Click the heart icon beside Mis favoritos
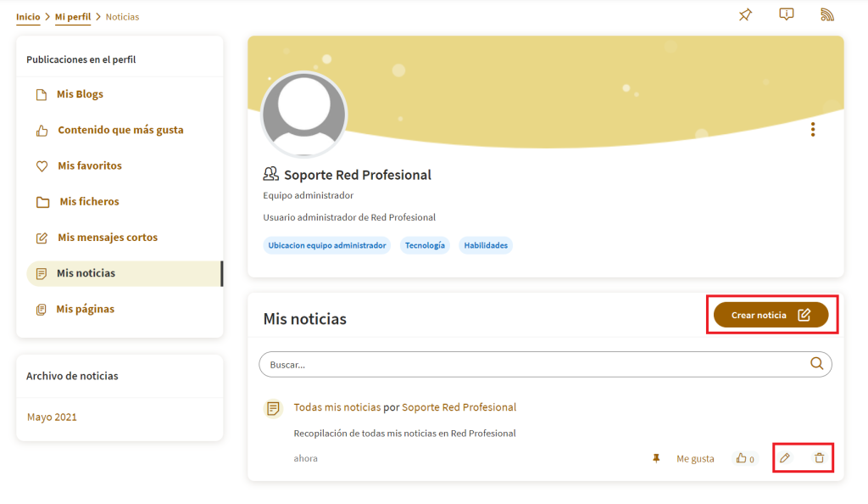868x504 pixels. click(x=42, y=166)
